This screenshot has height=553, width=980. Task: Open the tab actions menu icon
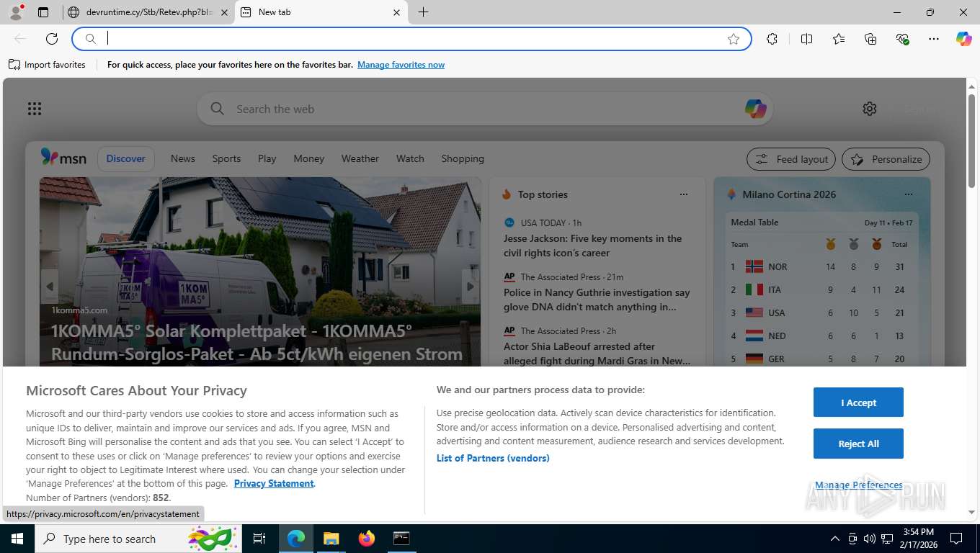point(43,12)
